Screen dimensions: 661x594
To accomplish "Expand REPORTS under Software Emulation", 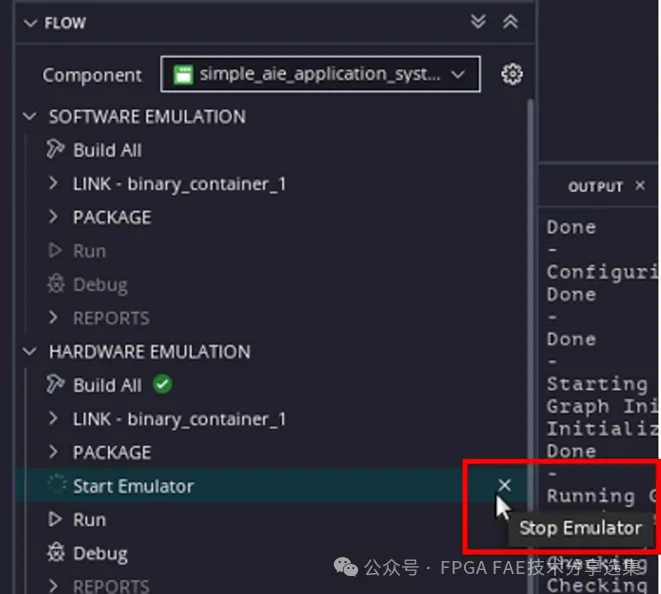I will pyautogui.click(x=53, y=317).
